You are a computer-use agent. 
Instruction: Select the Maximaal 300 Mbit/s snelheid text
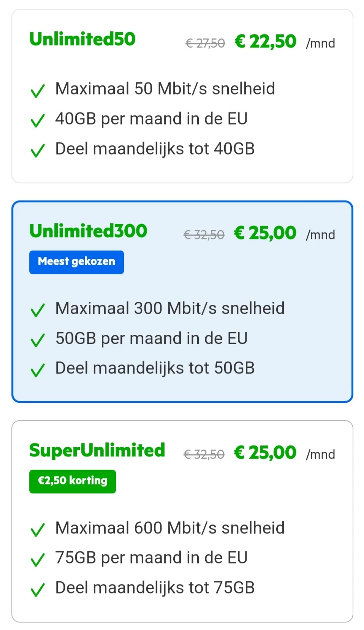(x=170, y=309)
